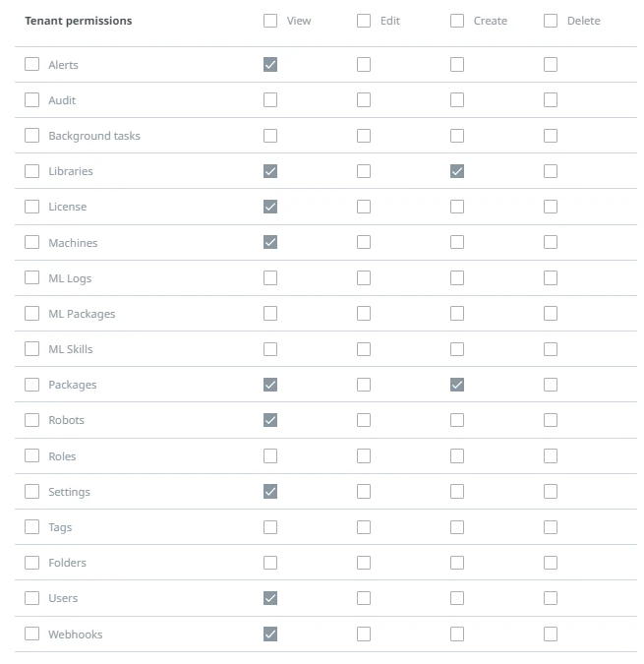Enable Delete permission for Machines
Screen dimensions: 644x664
[x=551, y=242]
